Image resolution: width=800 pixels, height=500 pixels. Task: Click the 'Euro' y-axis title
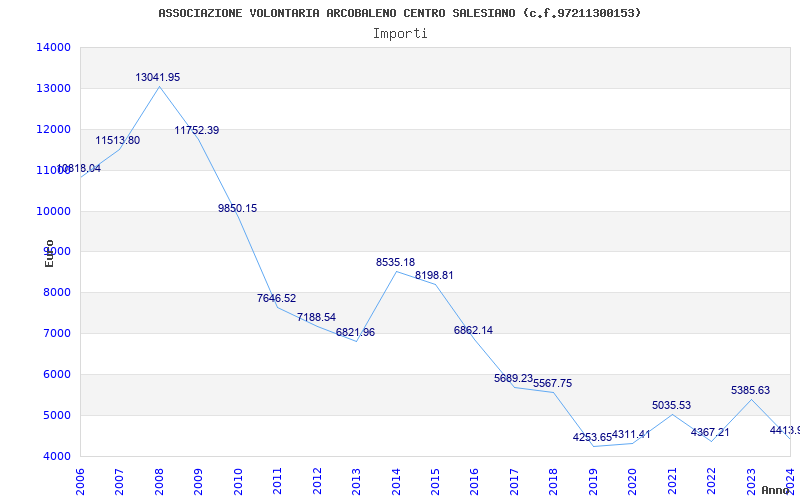coord(49,253)
